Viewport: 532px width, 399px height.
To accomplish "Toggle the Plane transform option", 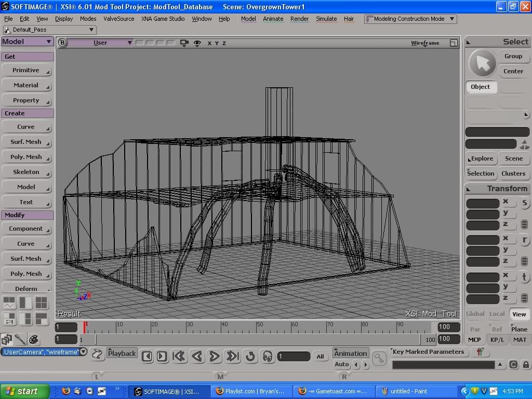I will pos(519,329).
